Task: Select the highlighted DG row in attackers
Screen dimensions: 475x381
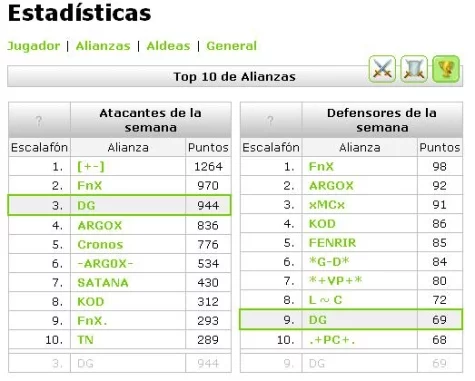Action: tap(119, 205)
